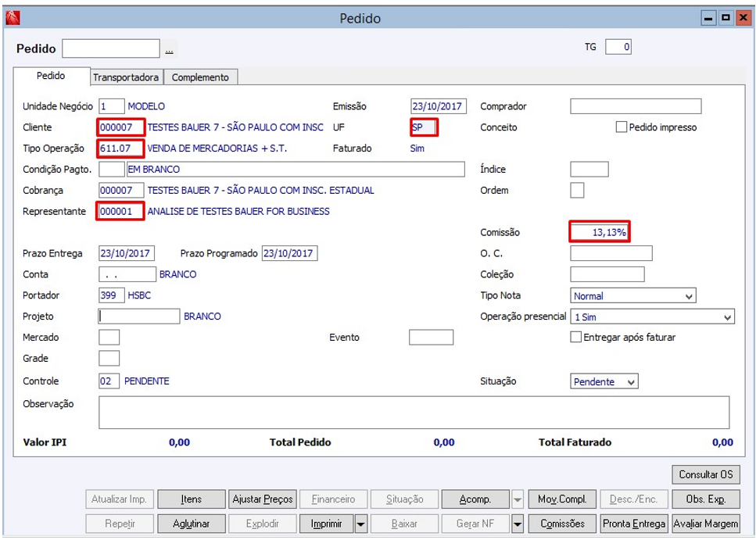Click Avaliar Margem button
756x540 pixels.
coord(706,524)
